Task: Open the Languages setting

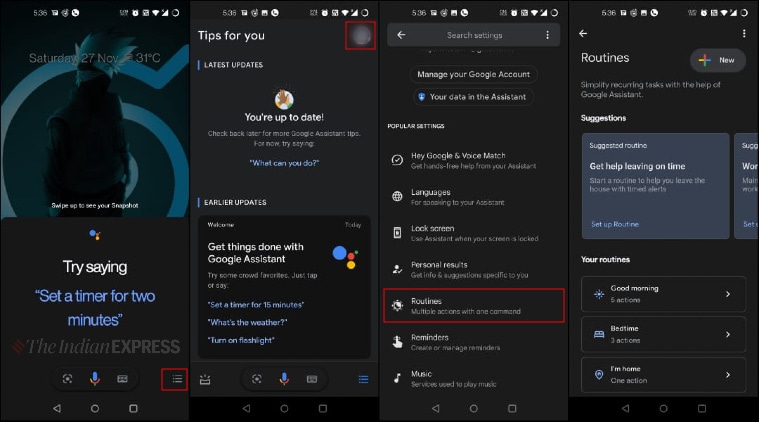Action: click(x=473, y=196)
